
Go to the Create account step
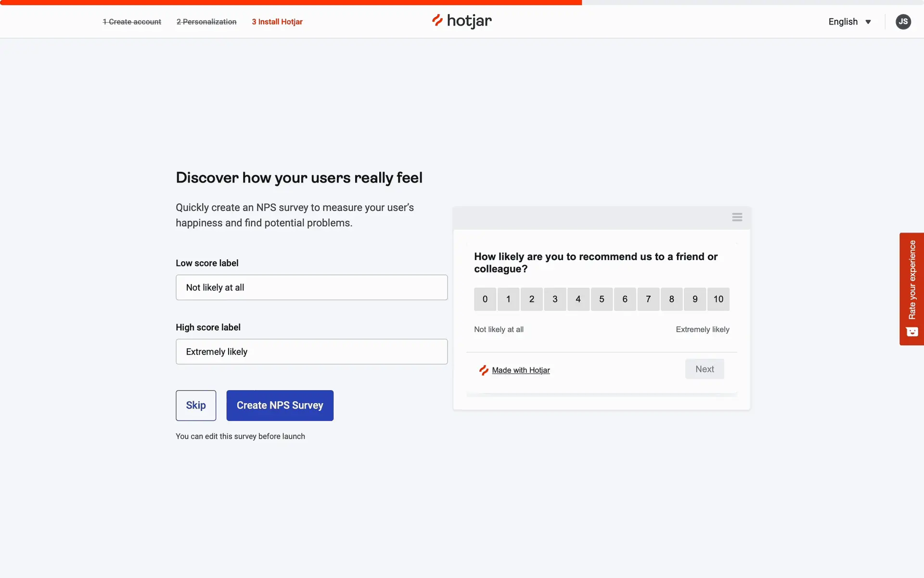pyautogui.click(x=132, y=22)
